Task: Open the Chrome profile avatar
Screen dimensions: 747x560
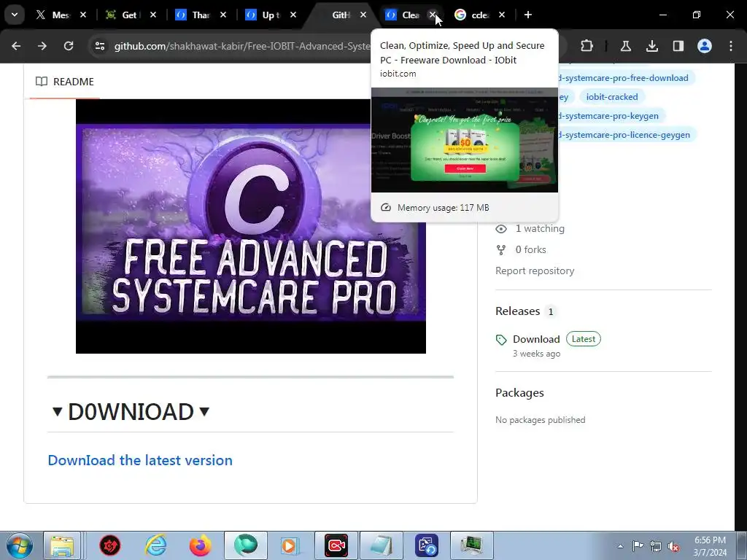Action: (x=705, y=46)
